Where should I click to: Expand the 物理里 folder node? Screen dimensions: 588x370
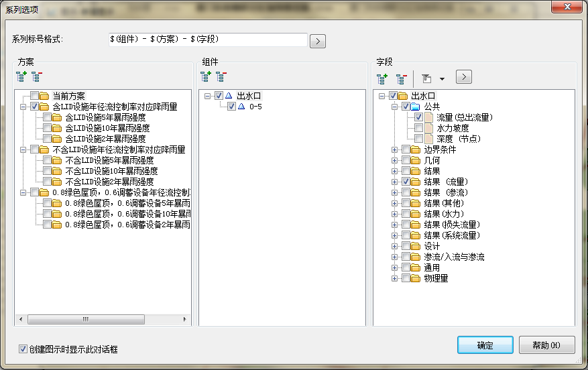(x=394, y=279)
